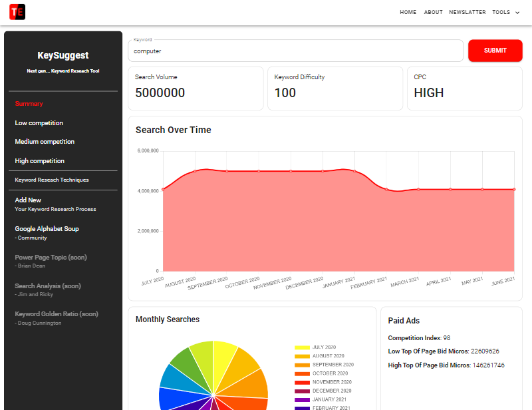Select Medium competition in sidebar
The height and width of the screenshot is (410, 532).
pyautogui.click(x=45, y=142)
